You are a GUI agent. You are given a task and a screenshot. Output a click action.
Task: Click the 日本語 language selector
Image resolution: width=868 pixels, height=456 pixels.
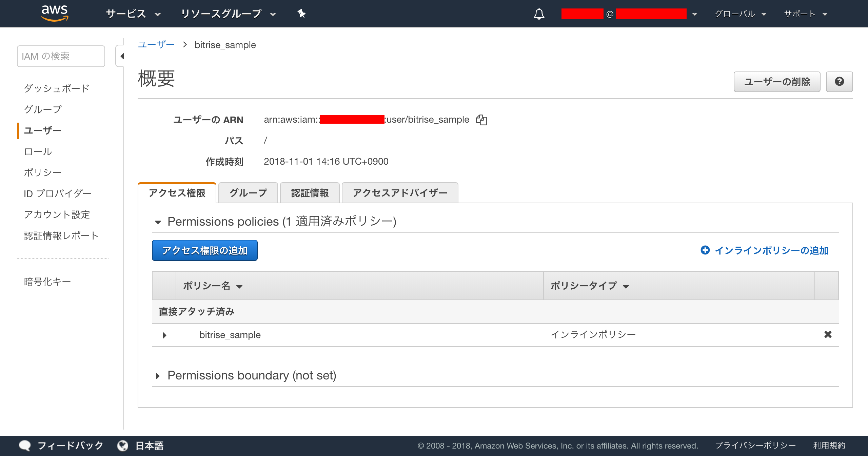(x=150, y=445)
